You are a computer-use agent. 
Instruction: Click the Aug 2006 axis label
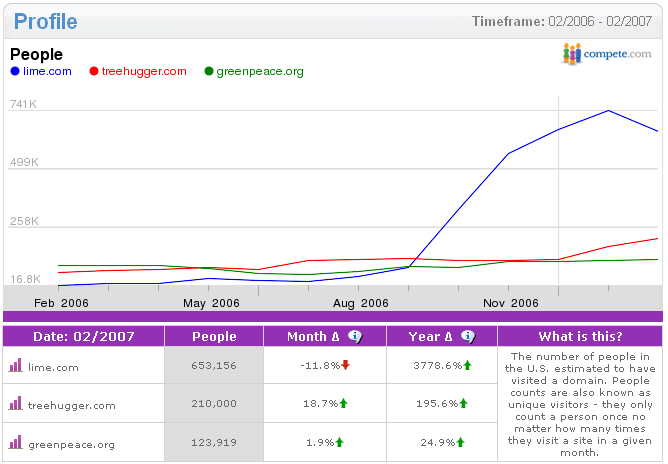point(360,303)
